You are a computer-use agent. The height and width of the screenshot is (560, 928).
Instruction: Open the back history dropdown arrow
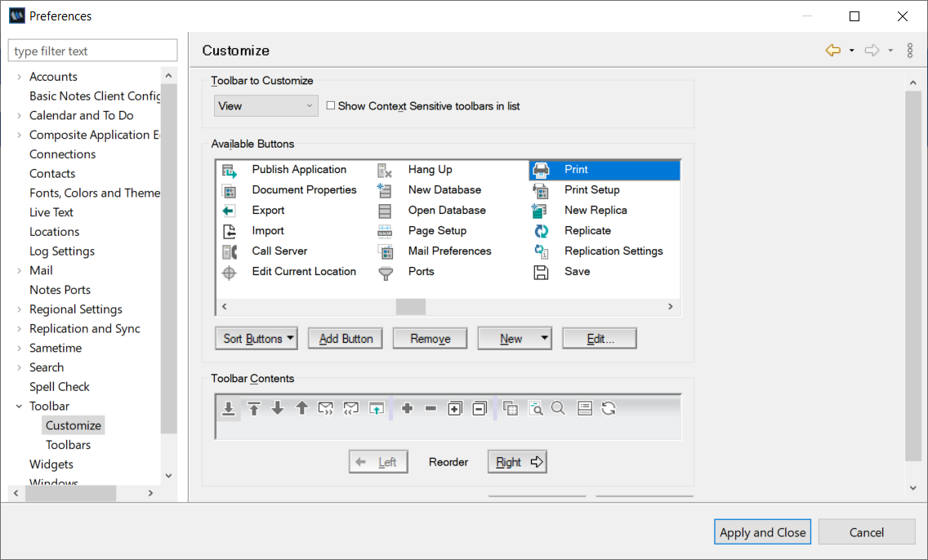point(852,51)
